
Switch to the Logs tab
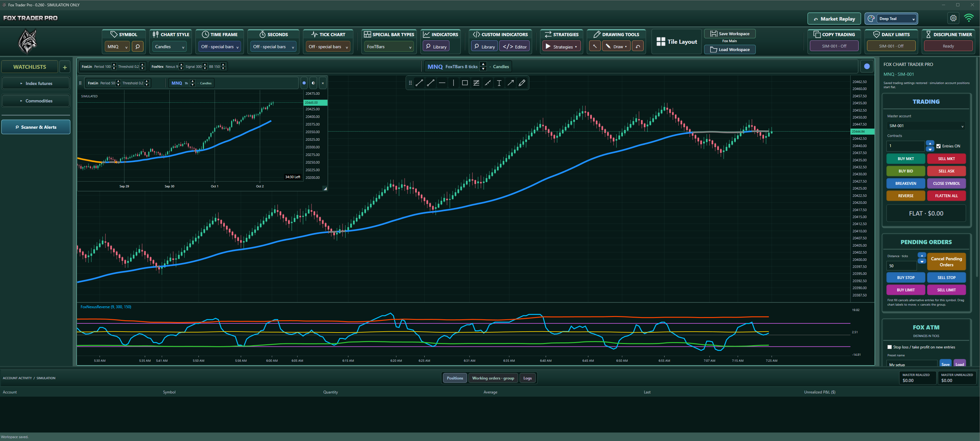pyautogui.click(x=527, y=378)
